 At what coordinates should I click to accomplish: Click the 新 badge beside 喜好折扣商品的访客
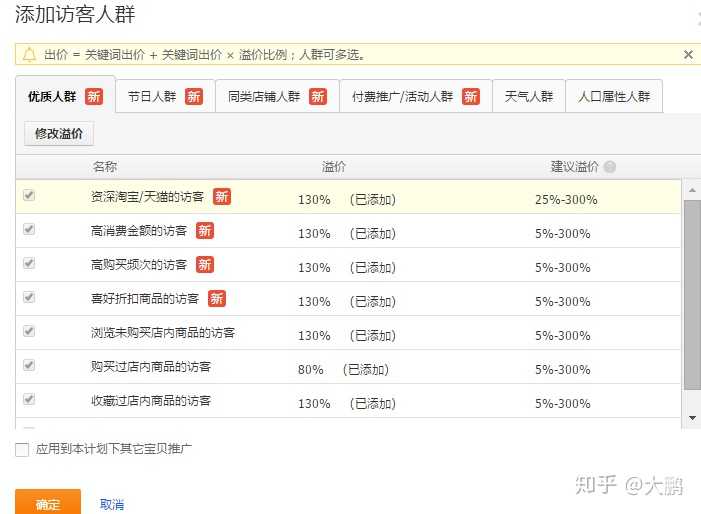pos(216,299)
